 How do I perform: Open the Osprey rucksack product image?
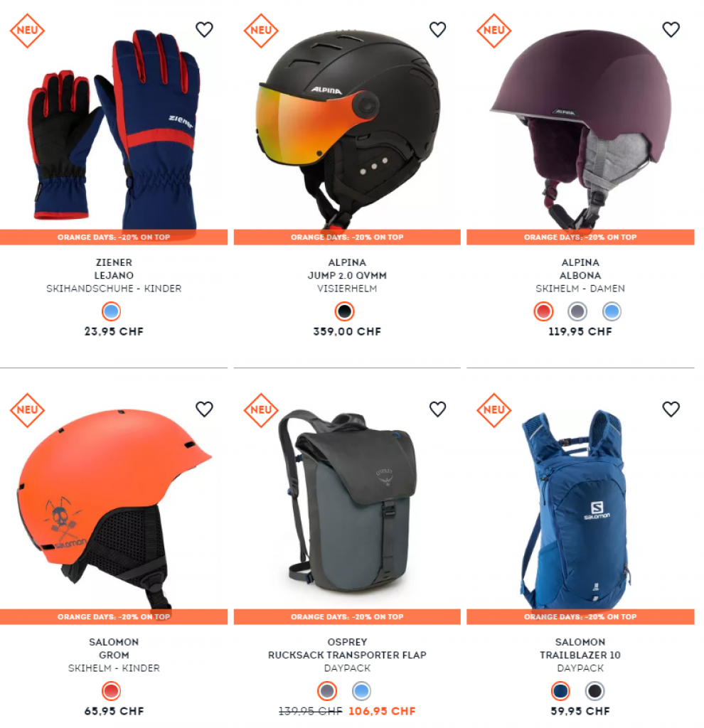coord(347,501)
